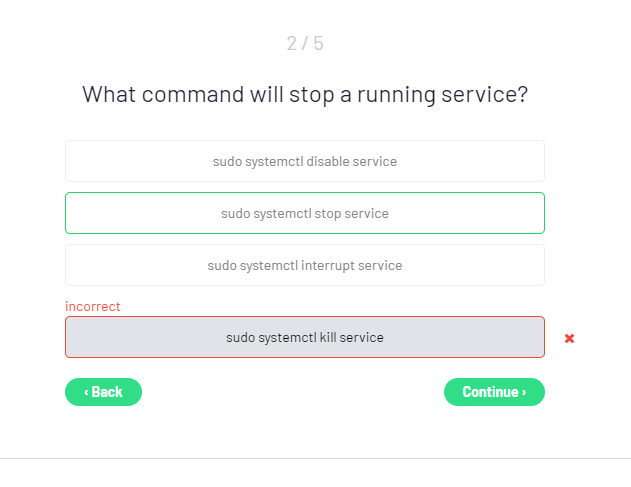This screenshot has width=631, height=487.
Task: Click the word "disable" in the first answer
Action: (x=328, y=161)
